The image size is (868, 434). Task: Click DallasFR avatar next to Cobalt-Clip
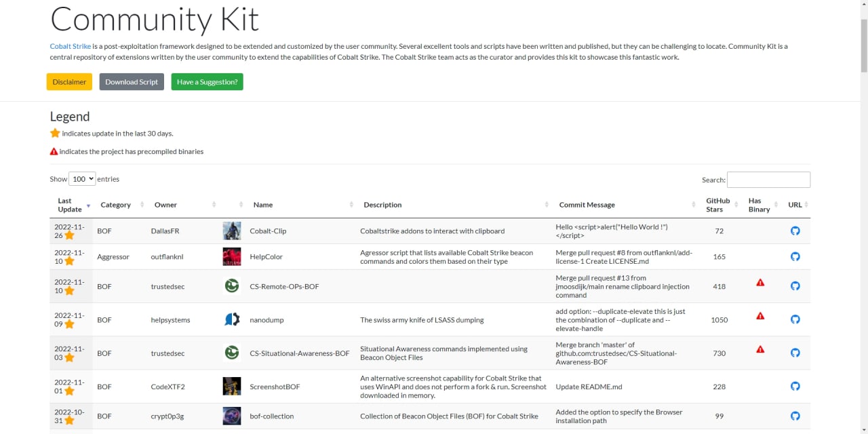click(232, 231)
